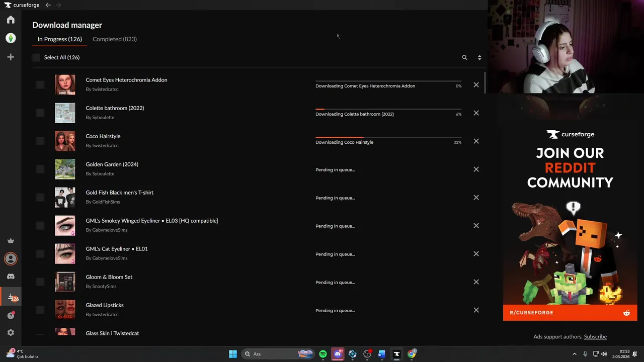Screen dimensions: 644x362
Task: Check the GML's Smokey Winged Eyeliner row
Action: click(40, 226)
